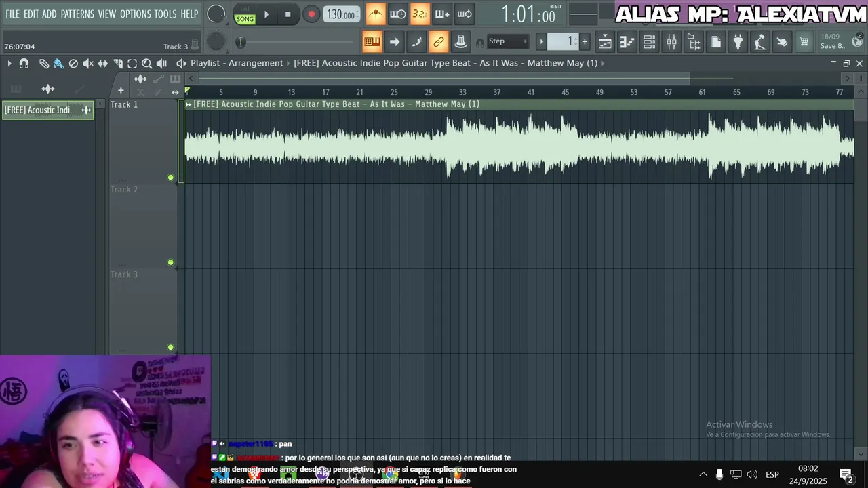Open previous pattern arrow left of pattern selector
Image resolution: width=868 pixels, height=488 pixels.
(x=541, y=42)
